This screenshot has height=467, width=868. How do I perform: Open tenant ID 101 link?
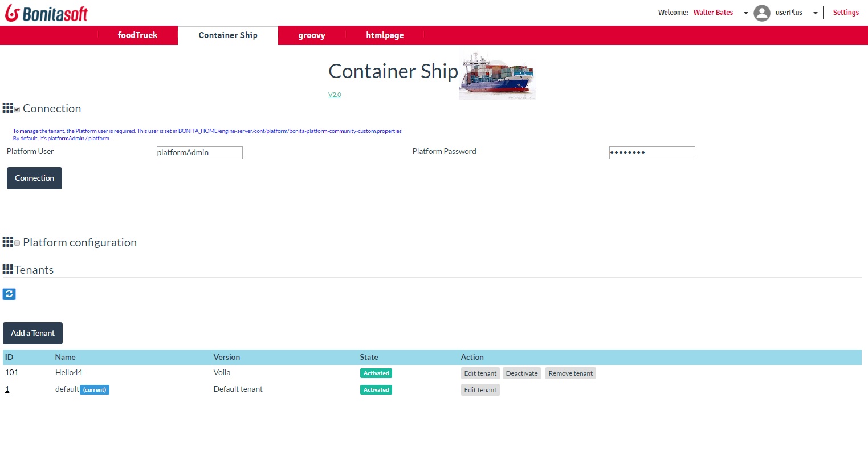coord(11,372)
